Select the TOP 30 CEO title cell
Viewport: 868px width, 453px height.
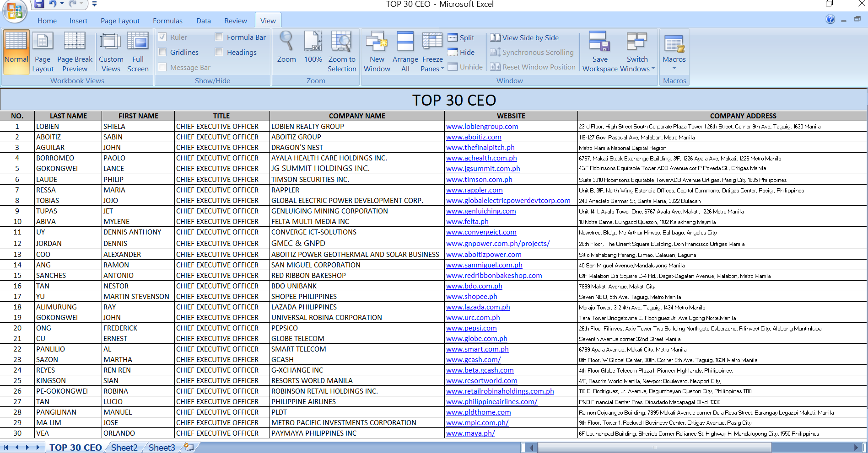click(x=434, y=100)
